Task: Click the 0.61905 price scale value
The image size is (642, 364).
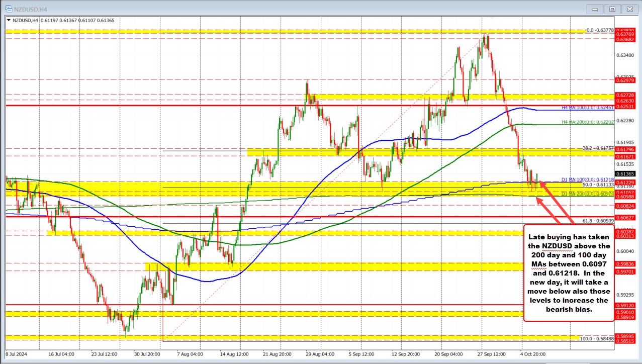Action: click(624, 142)
